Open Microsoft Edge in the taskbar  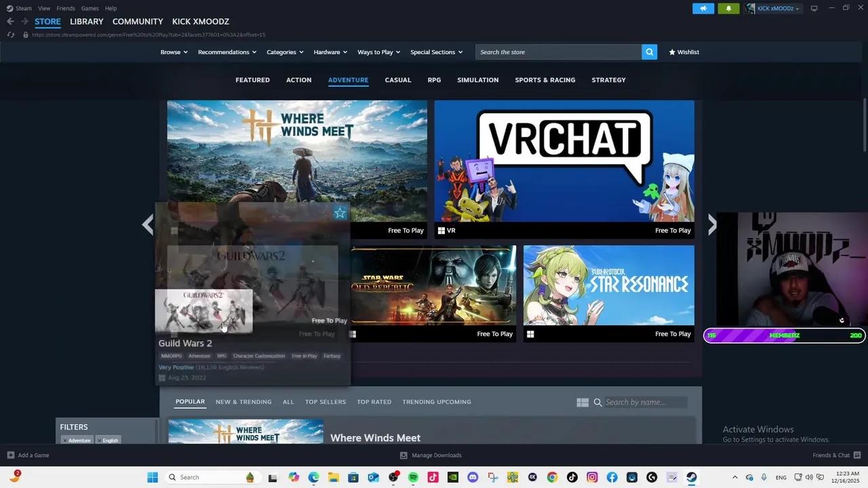pos(313,477)
